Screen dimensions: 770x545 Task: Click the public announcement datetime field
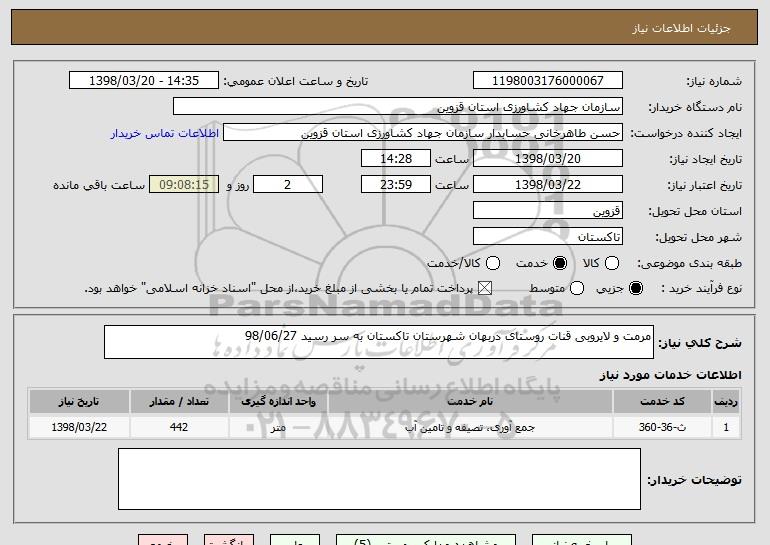(144, 81)
